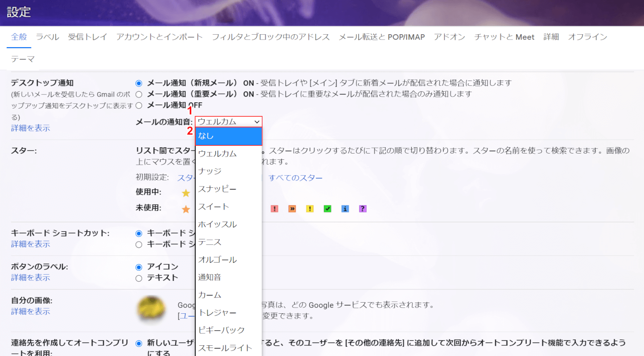Screen dimensions: 644x356
Task: Select second キーボード ショートカット radio option
Action: (139, 244)
